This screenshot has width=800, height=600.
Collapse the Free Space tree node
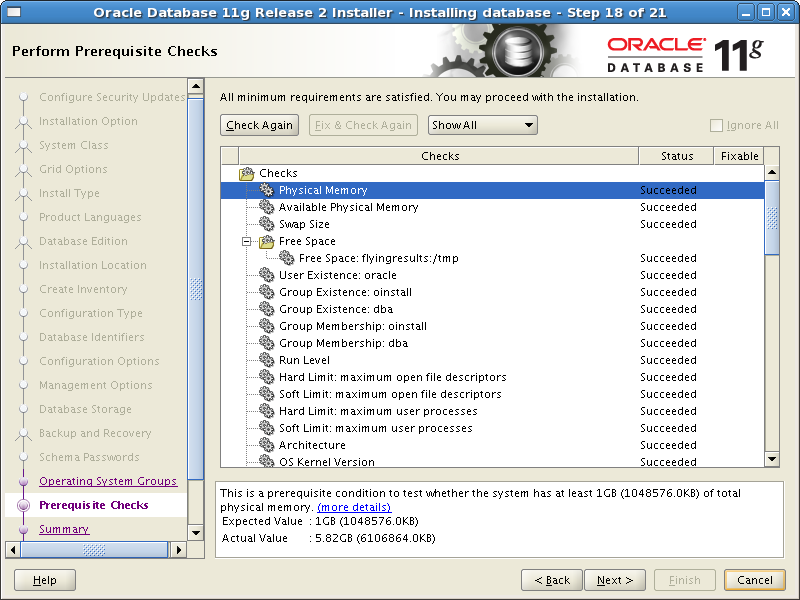(x=246, y=241)
